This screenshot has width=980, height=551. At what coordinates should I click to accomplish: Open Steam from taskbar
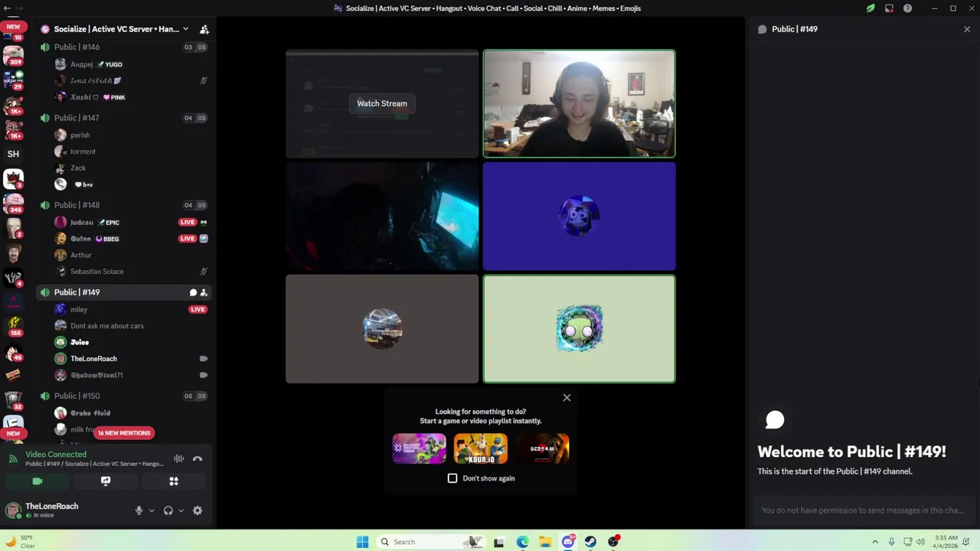pyautogui.click(x=590, y=542)
